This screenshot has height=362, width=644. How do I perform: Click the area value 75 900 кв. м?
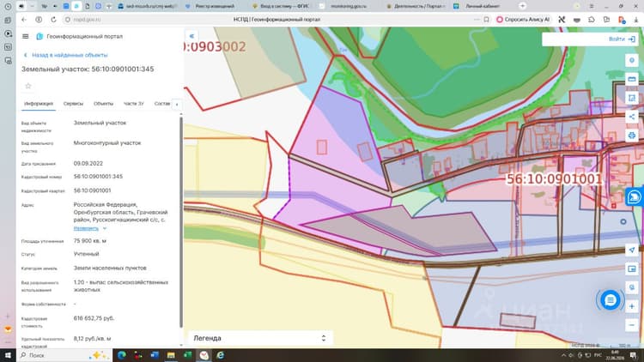coord(90,241)
